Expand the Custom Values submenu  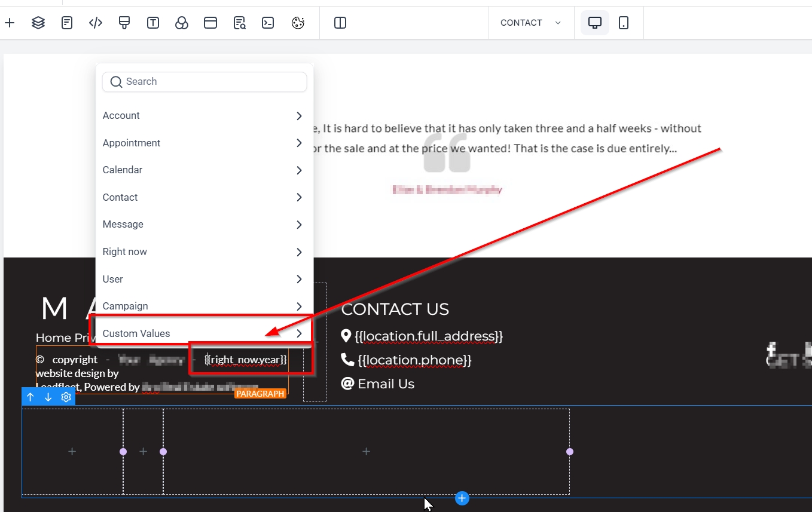(x=203, y=333)
